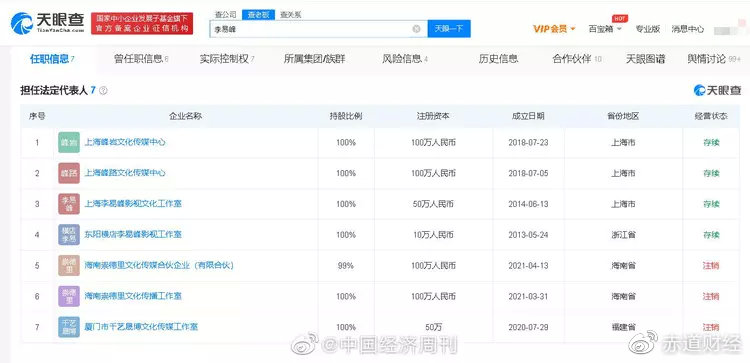
Task: Click the 上海峰路 company logo thumbnail
Action: point(69,173)
